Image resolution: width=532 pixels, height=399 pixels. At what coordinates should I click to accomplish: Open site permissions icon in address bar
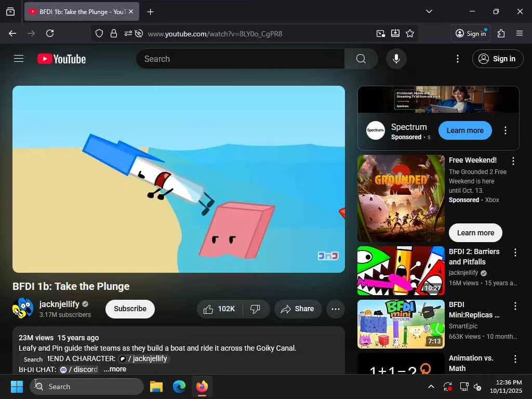click(x=128, y=33)
